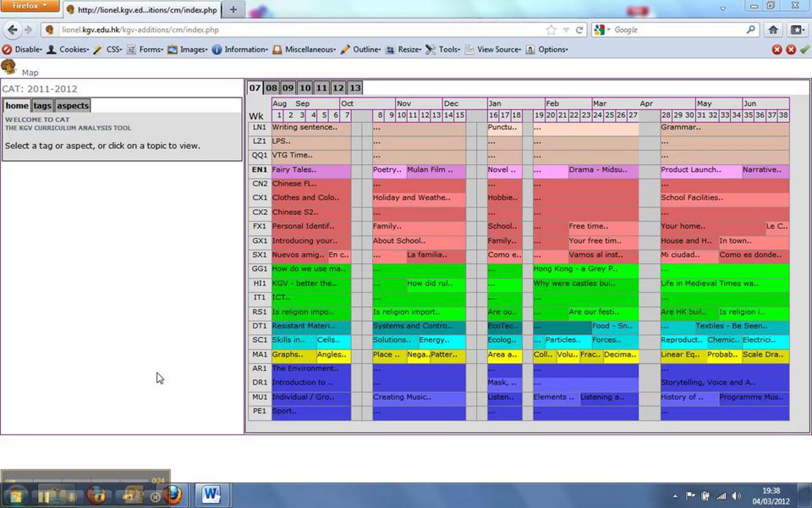The height and width of the screenshot is (508, 812).
Task: Click the CAT logo icon above Map
Action: 9,66
